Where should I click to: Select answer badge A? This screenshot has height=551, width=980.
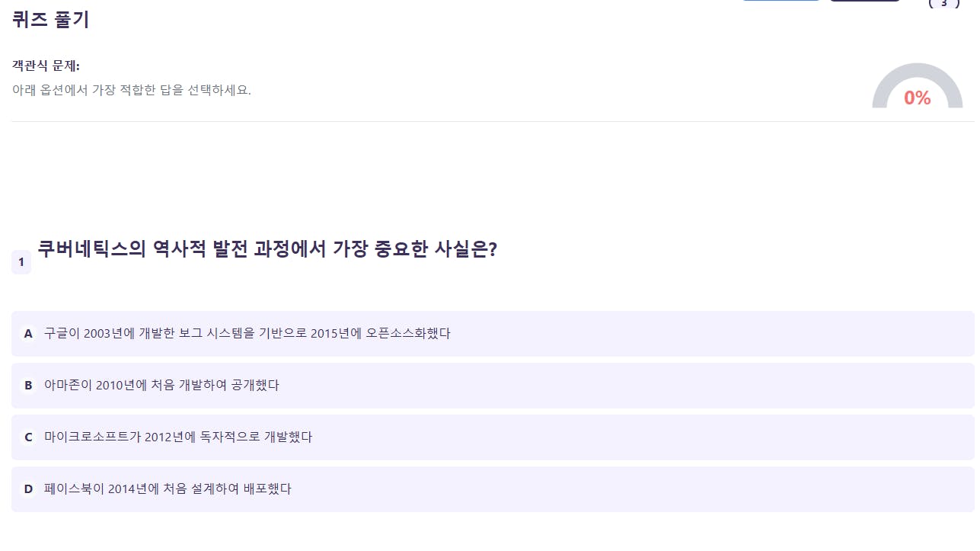28,334
